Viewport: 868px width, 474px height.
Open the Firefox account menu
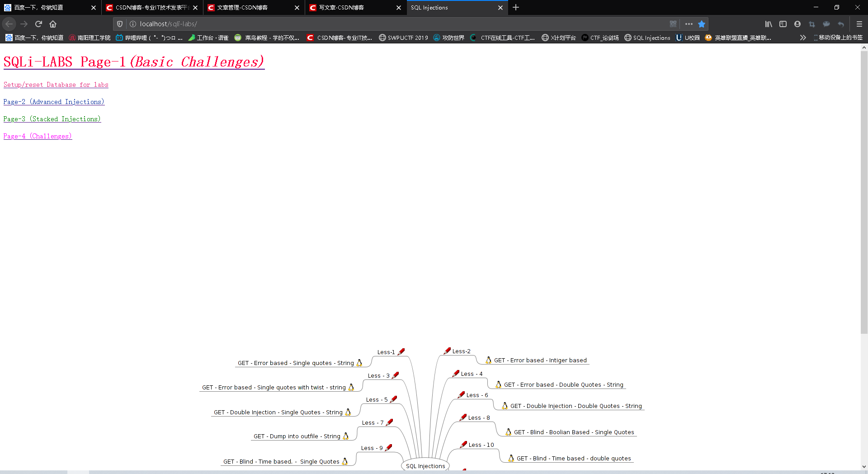797,24
